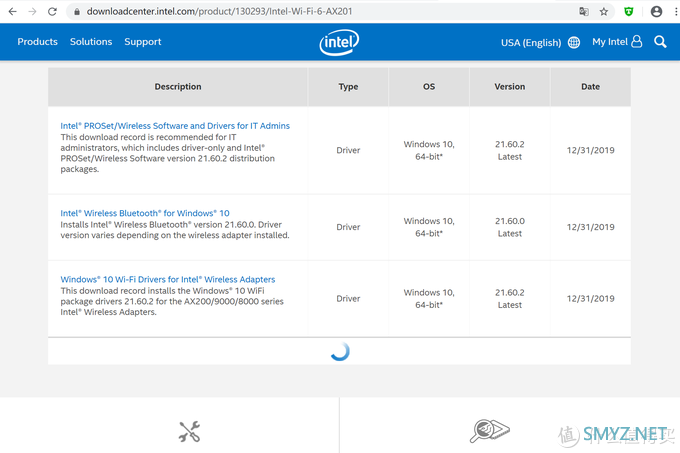The width and height of the screenshot is (680, 453).
Task: Reload the page with the refresh icon
Action: (x=52, y=12)
